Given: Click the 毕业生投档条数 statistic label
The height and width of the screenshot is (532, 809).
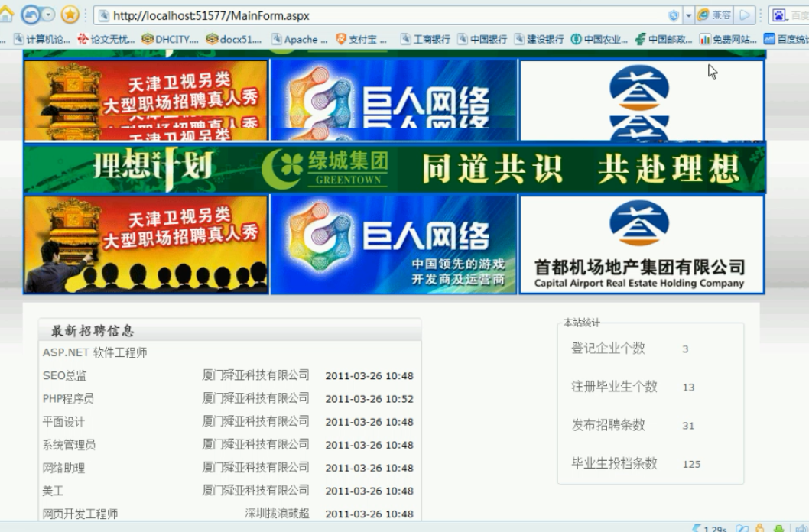Looking at the screenshot, I should coord(615,463).
